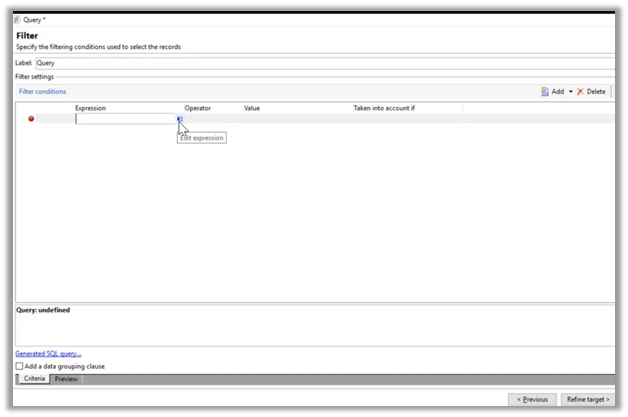This screenshot has height=417, width=628.
Task: Switch to the Preview tab
Action: click(66, 379)
